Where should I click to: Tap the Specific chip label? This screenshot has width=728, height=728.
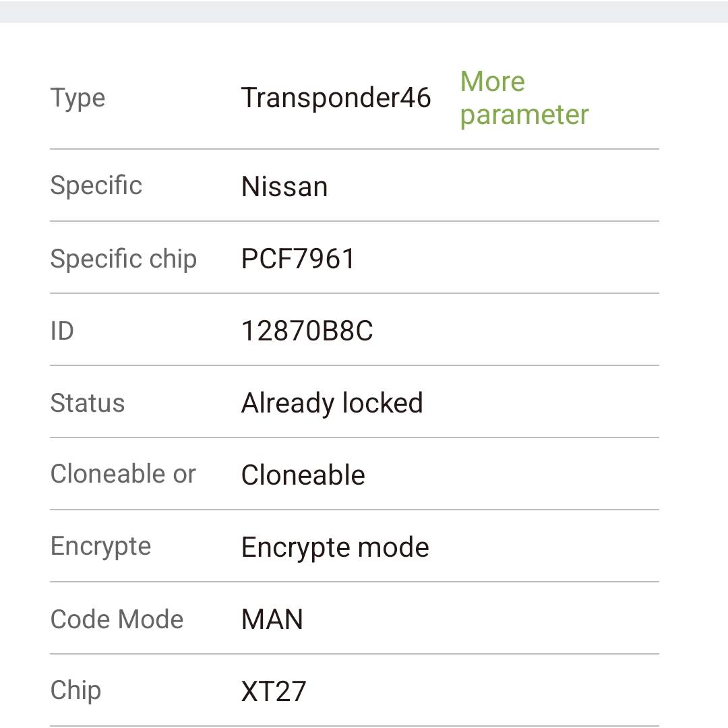[123, 259]
